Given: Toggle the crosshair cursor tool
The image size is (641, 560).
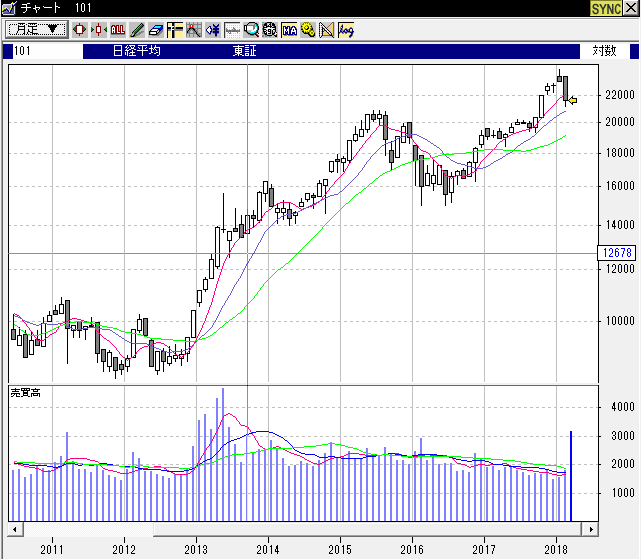Looking at the screenshot, I should pos(175,30).
